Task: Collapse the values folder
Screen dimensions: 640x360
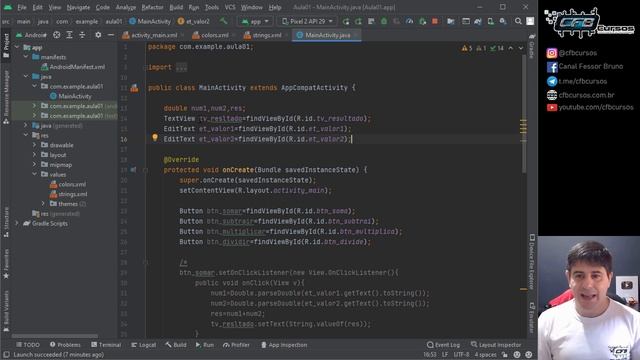Action: click(x=34, y=174)
